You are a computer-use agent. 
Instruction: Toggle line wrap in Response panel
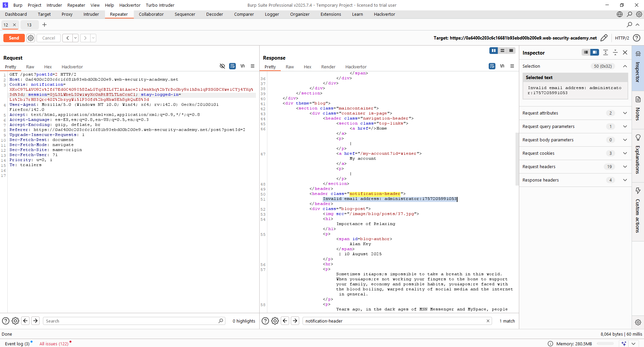(x=492, y=66)
